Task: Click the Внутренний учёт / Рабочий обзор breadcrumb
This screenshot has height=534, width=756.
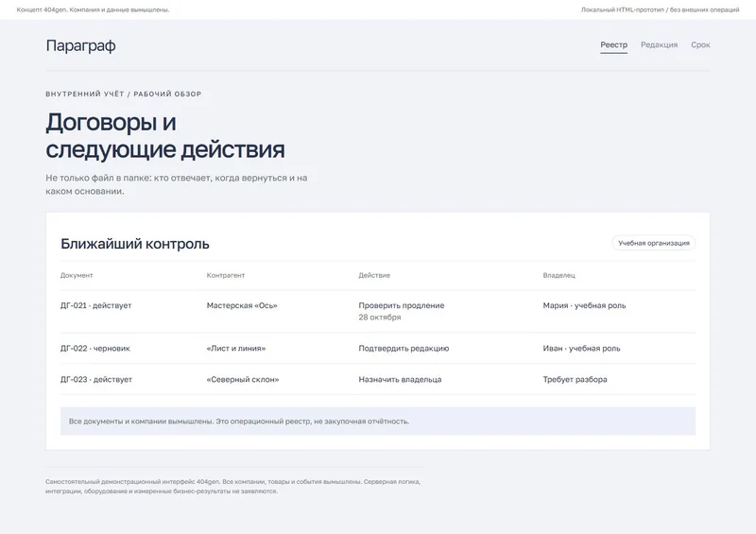Action: 124,94
